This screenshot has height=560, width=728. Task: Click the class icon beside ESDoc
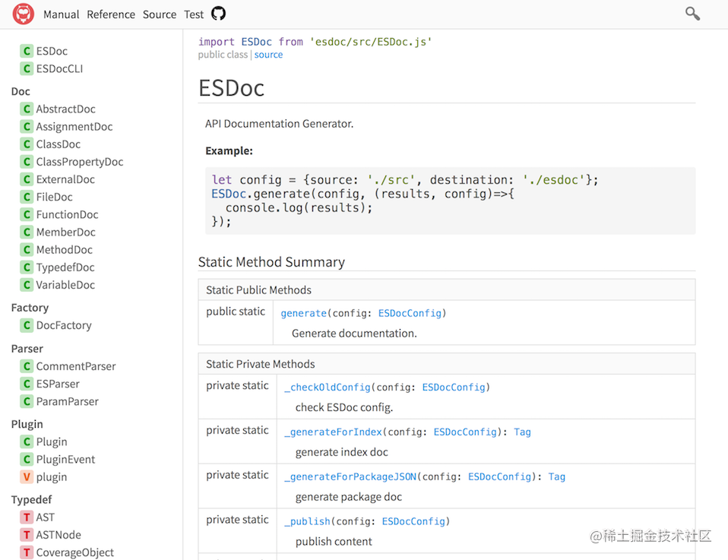(x=27, y=51)
